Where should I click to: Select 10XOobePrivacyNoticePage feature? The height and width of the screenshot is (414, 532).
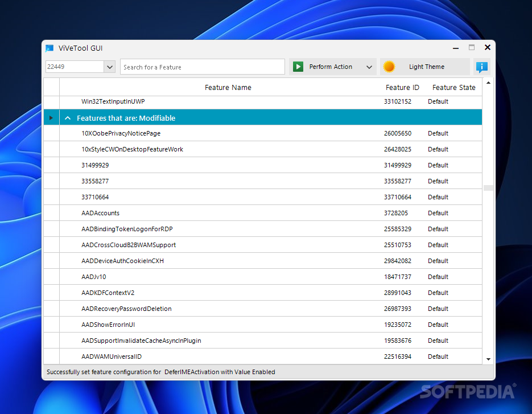pyautogui.click(x=121, y=133)
